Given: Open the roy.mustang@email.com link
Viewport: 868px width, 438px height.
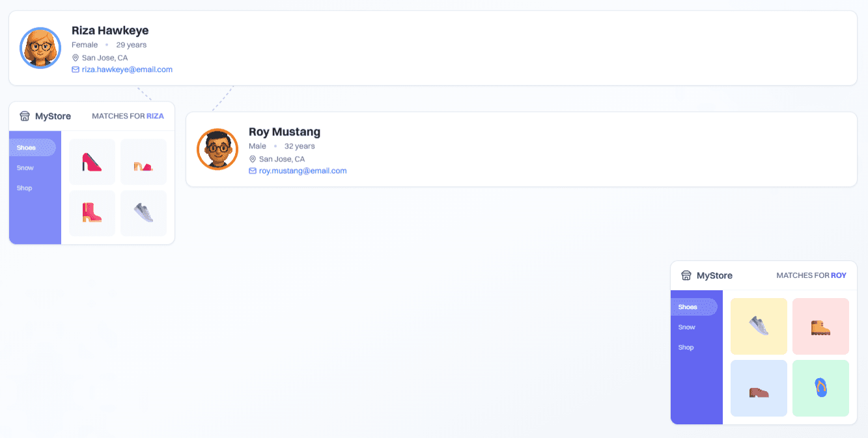Looking at the screenshot, I should coord(303,171).
